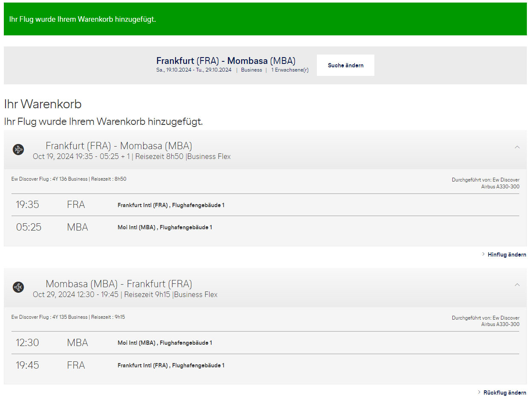Screen dimensions: 532x401
Task: Click the 1 Erwachsene(r) passenger text
Action: [290, 70]
